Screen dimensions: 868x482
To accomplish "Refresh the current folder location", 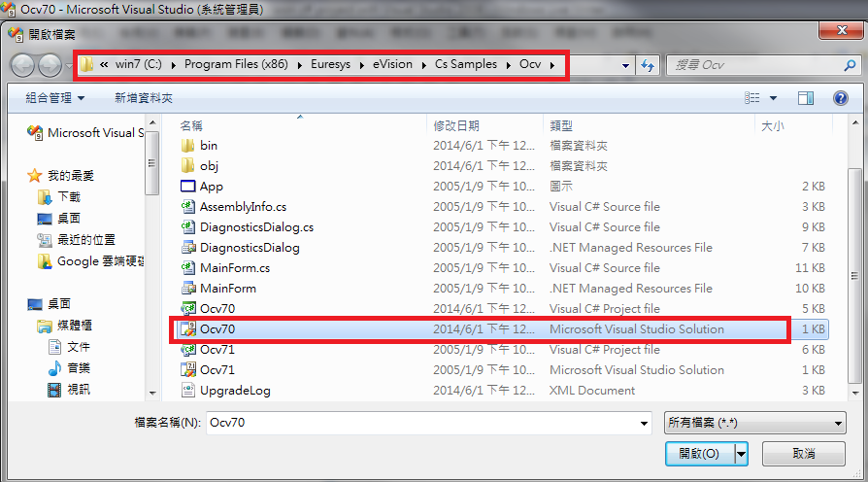I will [648, 65].
